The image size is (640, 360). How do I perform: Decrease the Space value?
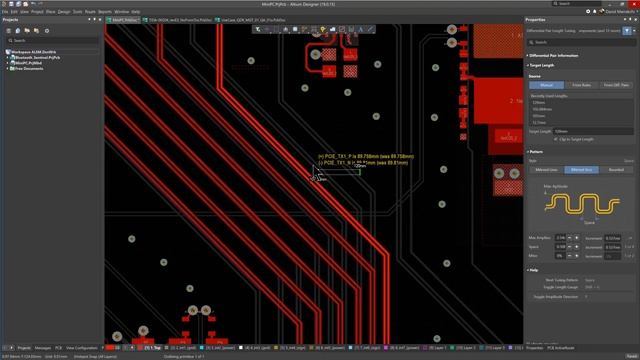point(569,247)
